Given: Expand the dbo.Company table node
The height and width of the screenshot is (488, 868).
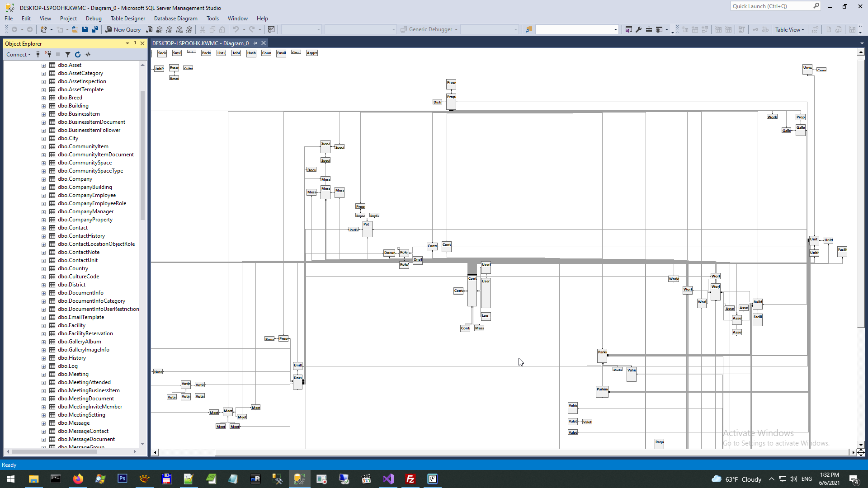Looking at the screenshot, I should pyautogui.click(x=44, y=179).
